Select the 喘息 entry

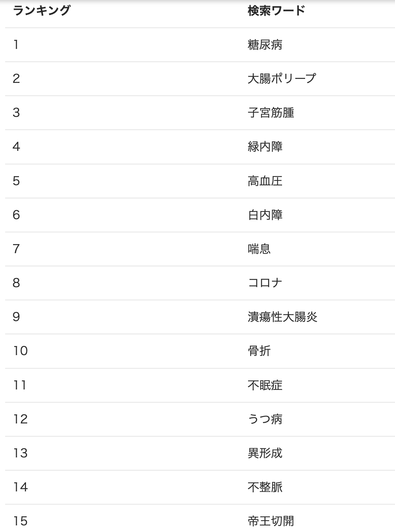[x=259, y=249]
